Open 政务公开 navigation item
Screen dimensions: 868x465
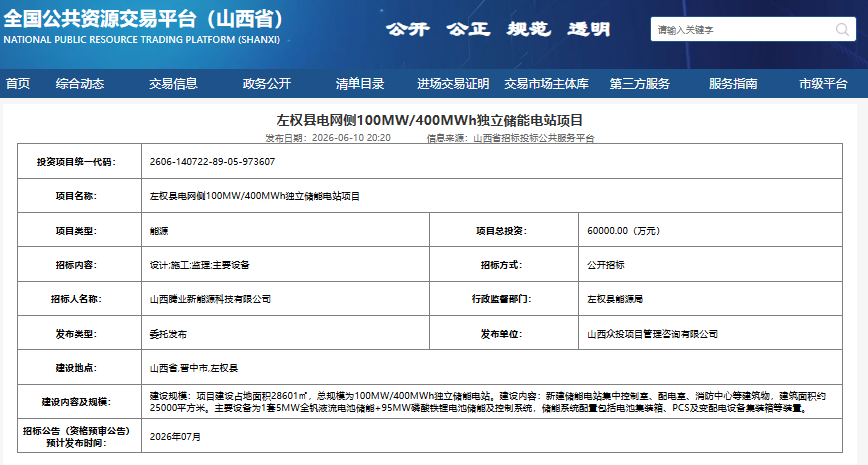pos(267,84)
